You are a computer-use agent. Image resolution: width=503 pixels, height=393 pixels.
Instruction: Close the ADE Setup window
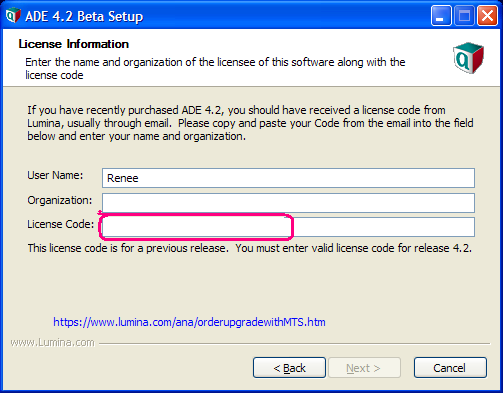tap(487, 15)
